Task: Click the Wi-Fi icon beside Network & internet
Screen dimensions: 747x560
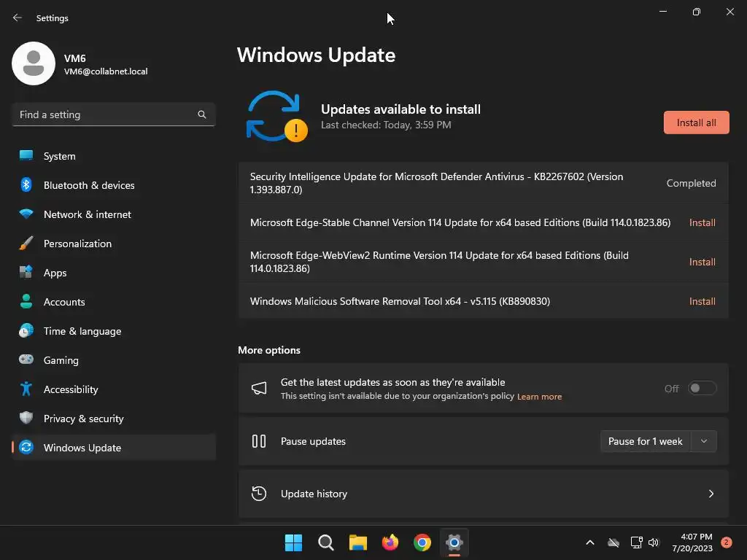Action: 26,214
